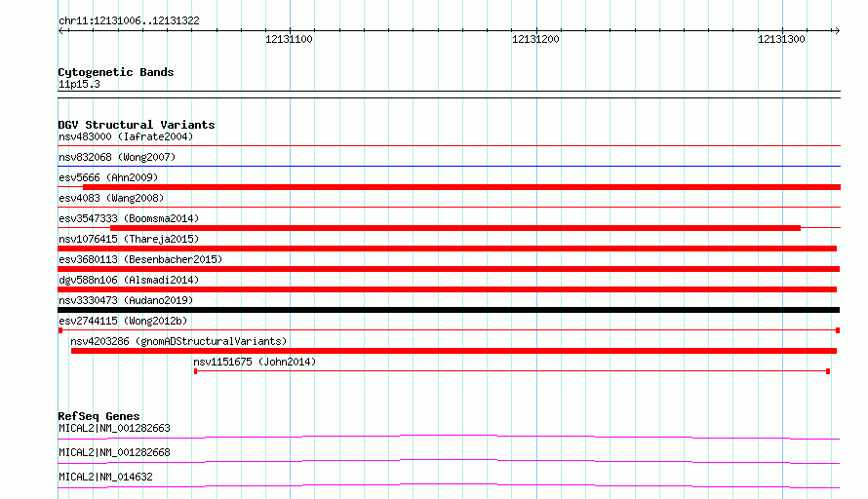Image resolution: width=868 pixels, height=499 pixels.
Task: Click the blue nsv832068 Wong2007 variant line
Action: click(449, 166)
